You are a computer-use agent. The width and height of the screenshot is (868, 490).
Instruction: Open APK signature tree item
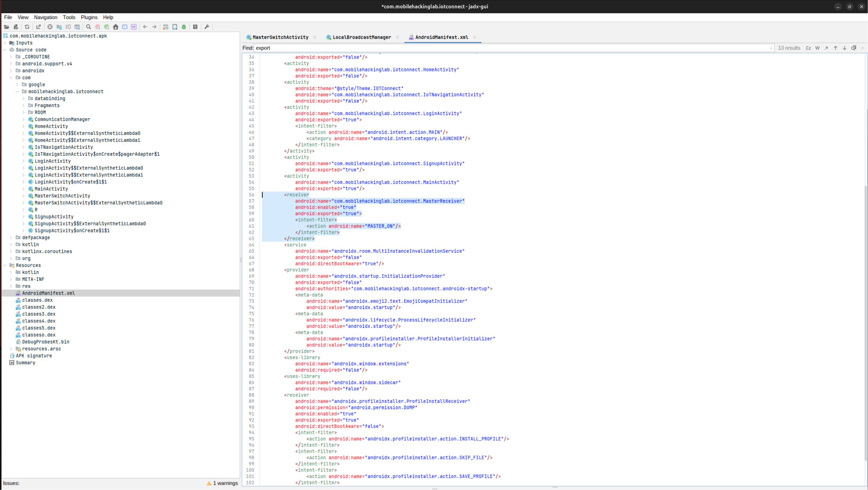point(34,356)
